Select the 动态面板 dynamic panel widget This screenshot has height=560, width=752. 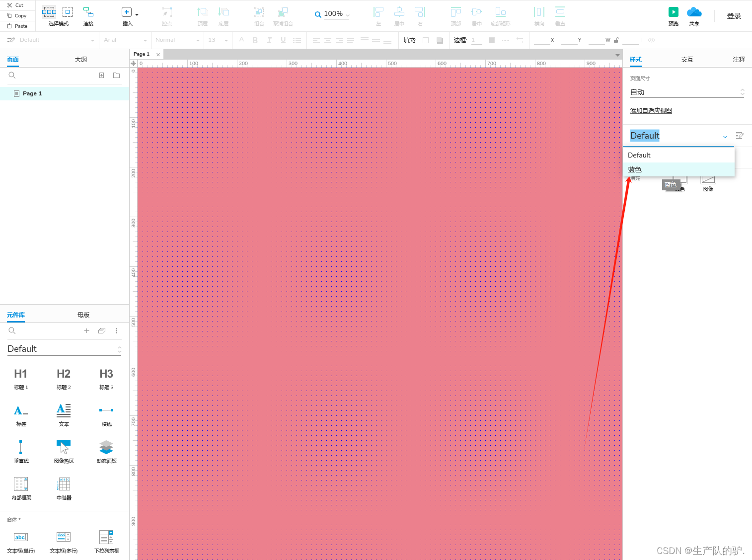click(106, 452)
